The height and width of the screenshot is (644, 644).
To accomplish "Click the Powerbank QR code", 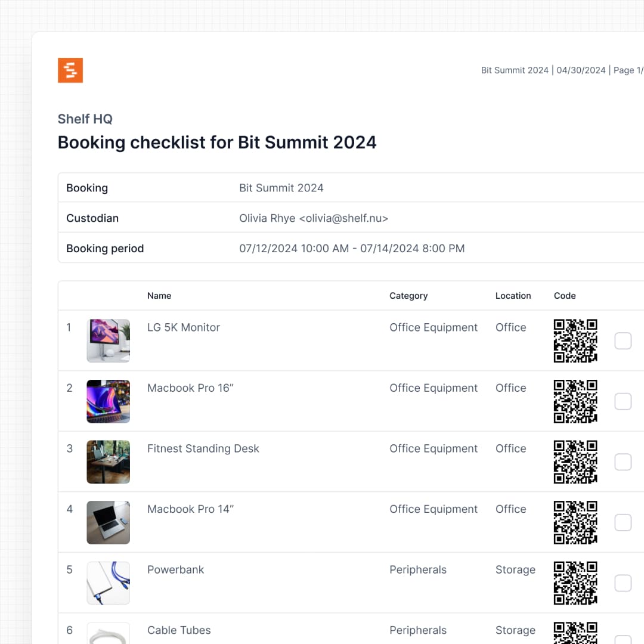I will [575, 583].
